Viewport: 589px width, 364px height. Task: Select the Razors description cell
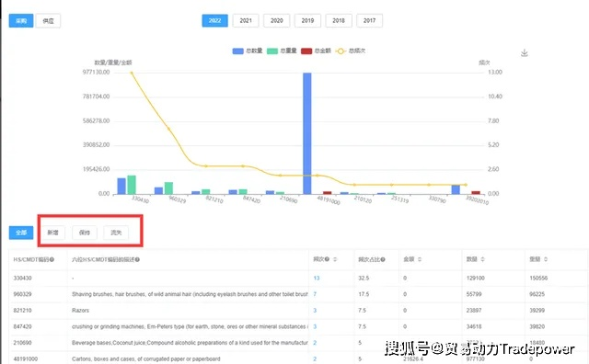(80, 311)
